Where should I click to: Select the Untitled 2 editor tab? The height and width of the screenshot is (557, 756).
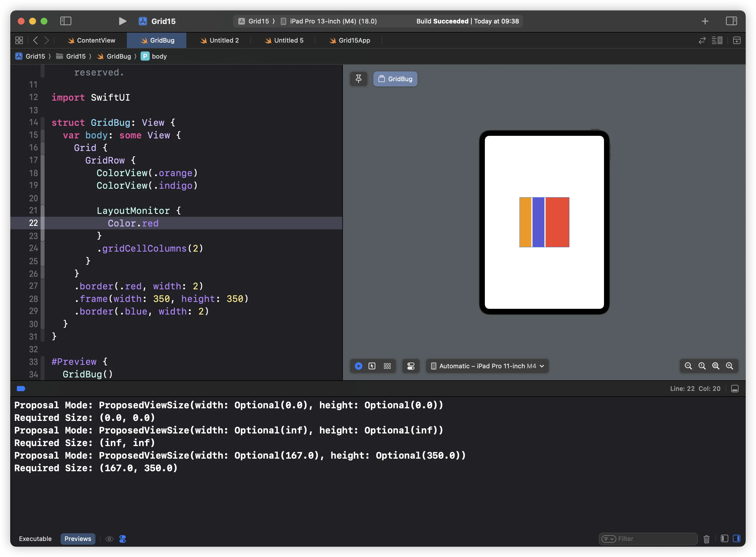coord(224,40)
